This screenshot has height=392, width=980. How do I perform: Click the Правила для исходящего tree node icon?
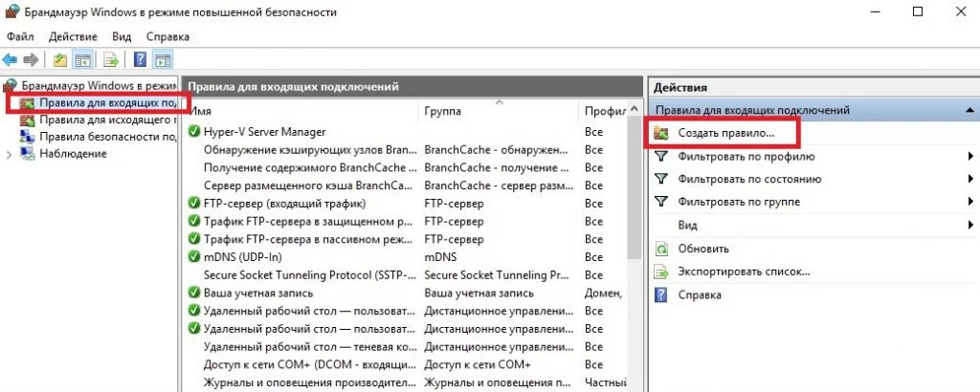click(x=27, y=120)
